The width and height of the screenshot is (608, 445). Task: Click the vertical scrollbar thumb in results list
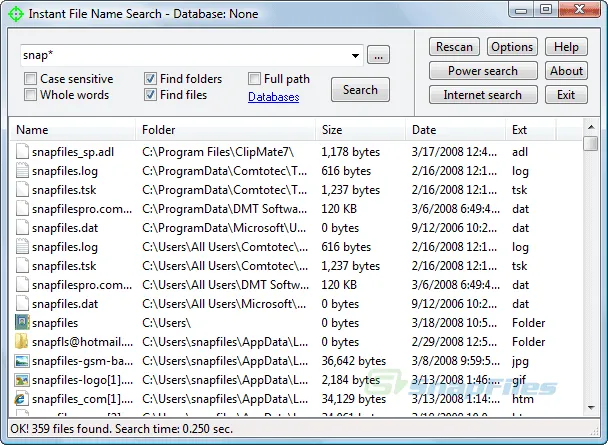591,143
